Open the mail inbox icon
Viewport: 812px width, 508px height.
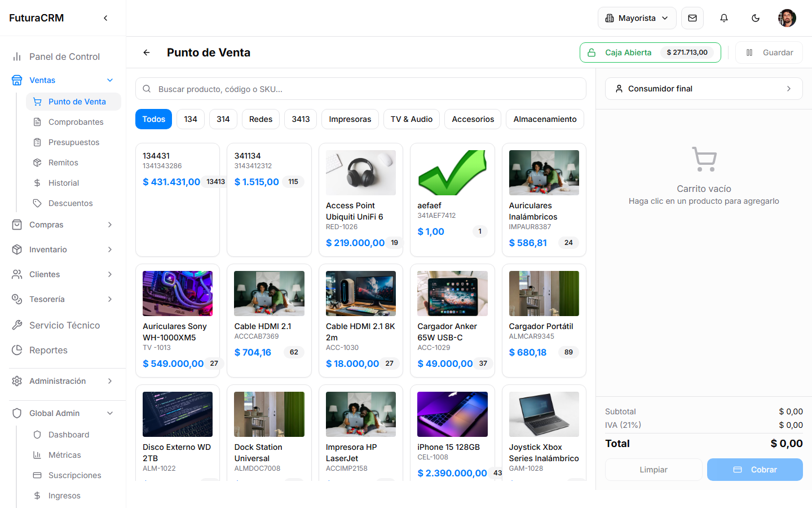pos(692,18)
